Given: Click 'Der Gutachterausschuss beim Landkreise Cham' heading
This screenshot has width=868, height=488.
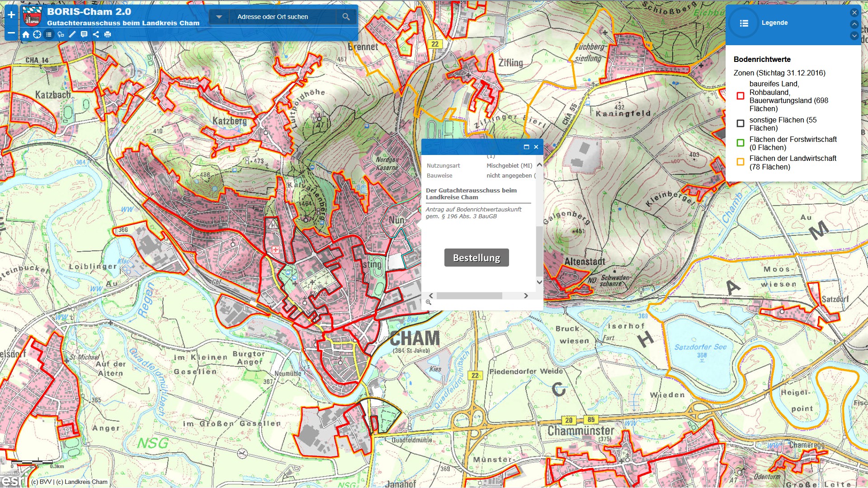Looking at the screenshot, I should [x=471, y=193].
